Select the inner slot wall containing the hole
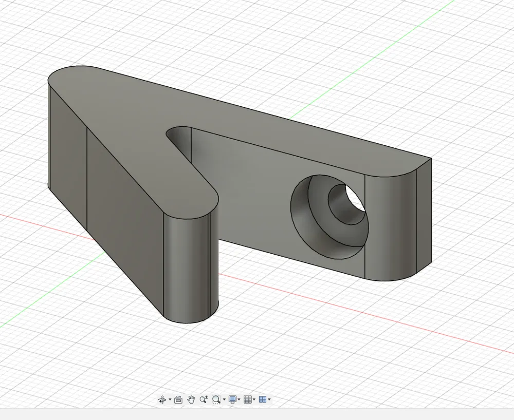 pyautogui.click(x=255, y=197)
